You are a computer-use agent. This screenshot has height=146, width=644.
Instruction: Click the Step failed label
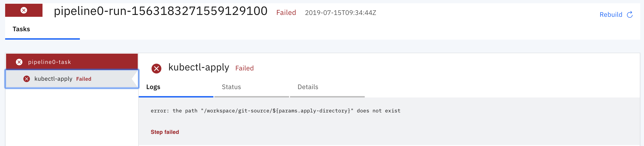(165, 132)
